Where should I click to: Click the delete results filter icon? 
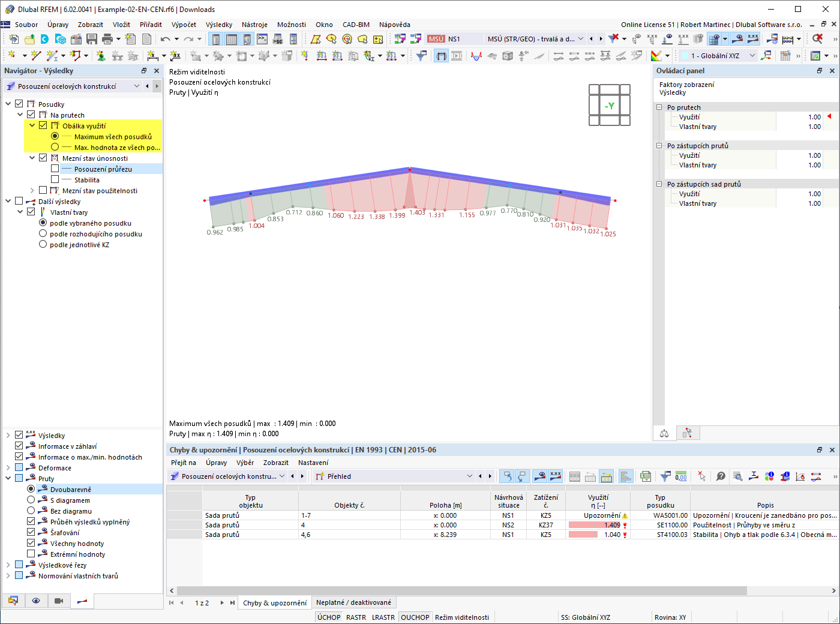(613, 39)
